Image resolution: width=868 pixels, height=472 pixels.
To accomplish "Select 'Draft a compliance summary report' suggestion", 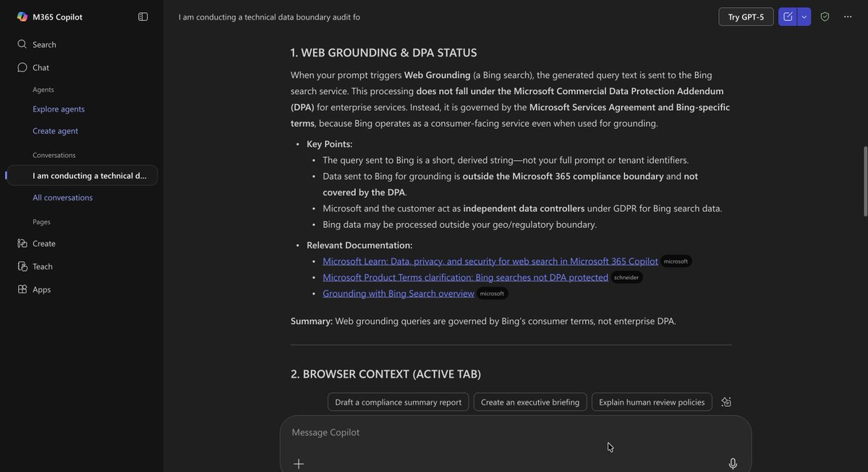I will click(x=399, y=402).
